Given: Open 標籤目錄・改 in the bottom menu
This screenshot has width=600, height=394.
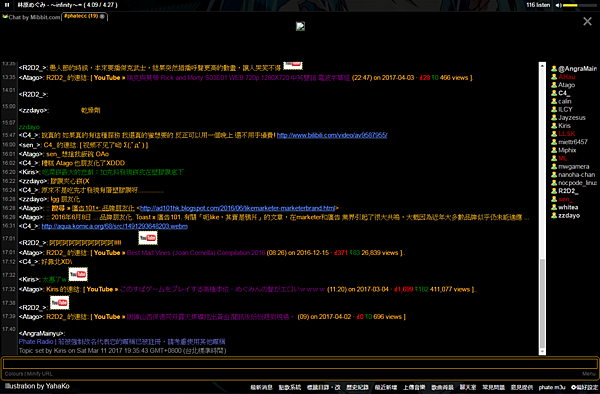Looking at the screenshot, I should coord(323,387).
